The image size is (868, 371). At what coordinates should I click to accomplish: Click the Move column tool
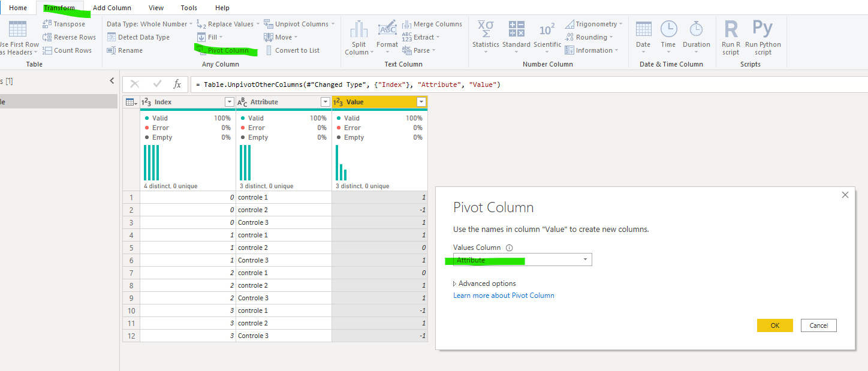click(x=281, y=37)
